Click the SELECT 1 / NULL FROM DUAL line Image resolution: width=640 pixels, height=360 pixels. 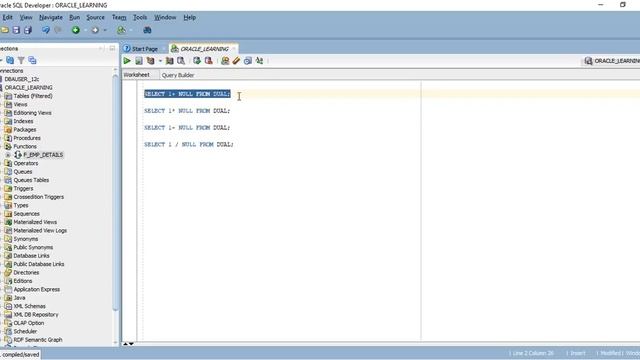pos(189,144)
